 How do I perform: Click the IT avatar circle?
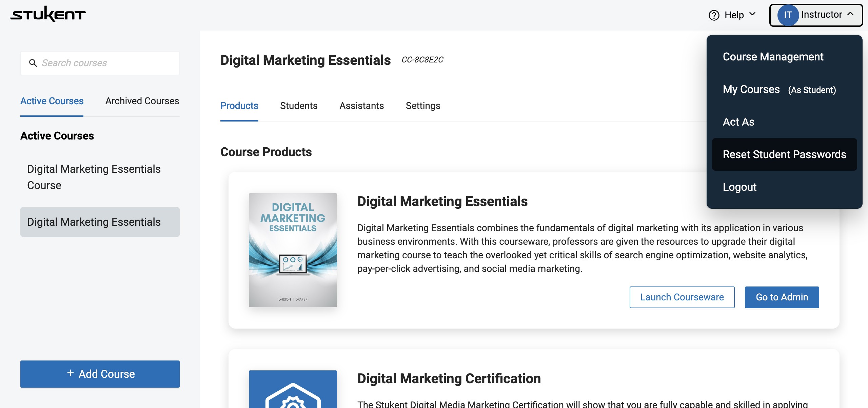click(x=788, y=15)
